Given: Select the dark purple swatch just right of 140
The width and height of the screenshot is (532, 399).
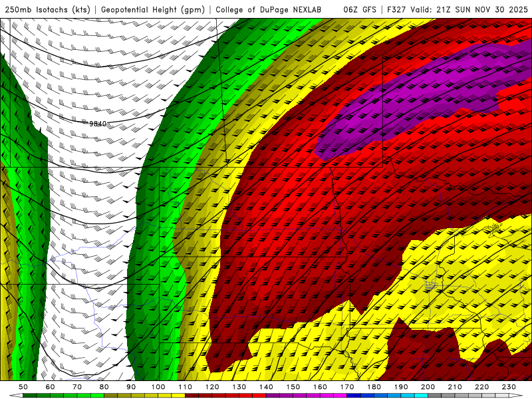Looking at the screenshot, I should tap(273, 395).
